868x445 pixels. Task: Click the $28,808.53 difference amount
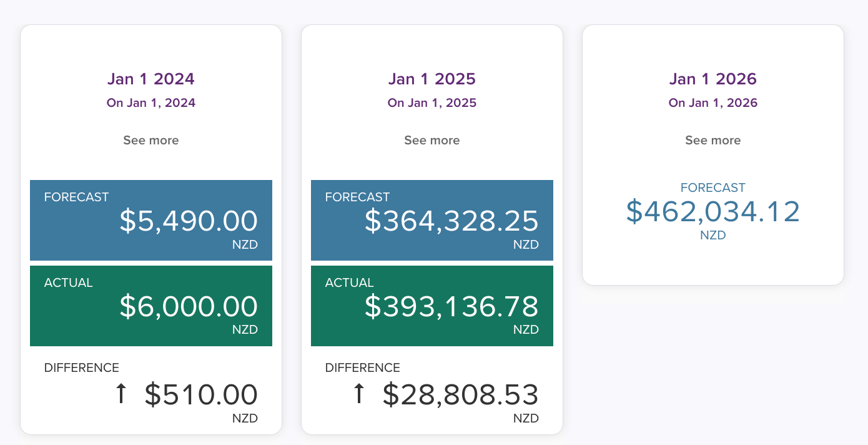tap(460, 395)
